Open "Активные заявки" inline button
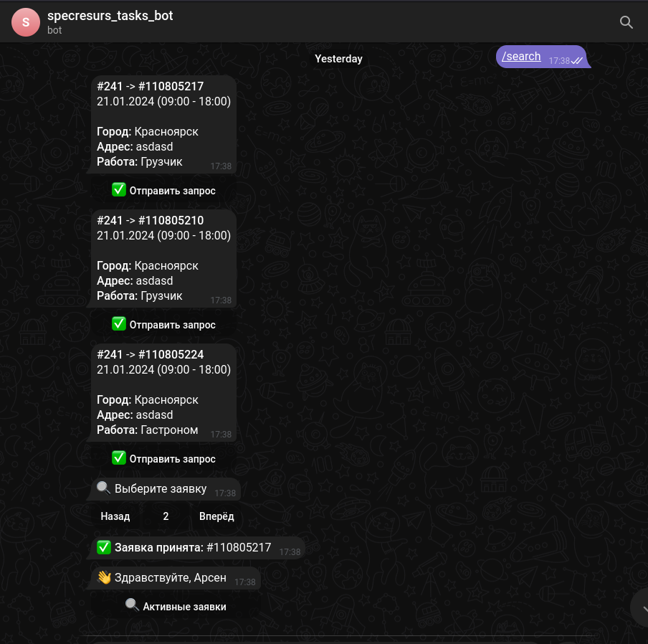 176,607
